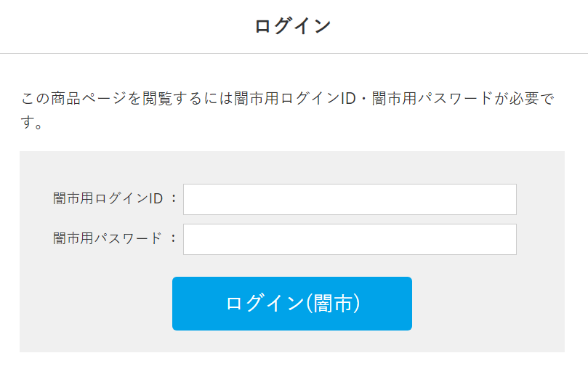Click the divider line under the ログイン heading
The height and width of the screenshot is (377, 588).
click(294, 53)
